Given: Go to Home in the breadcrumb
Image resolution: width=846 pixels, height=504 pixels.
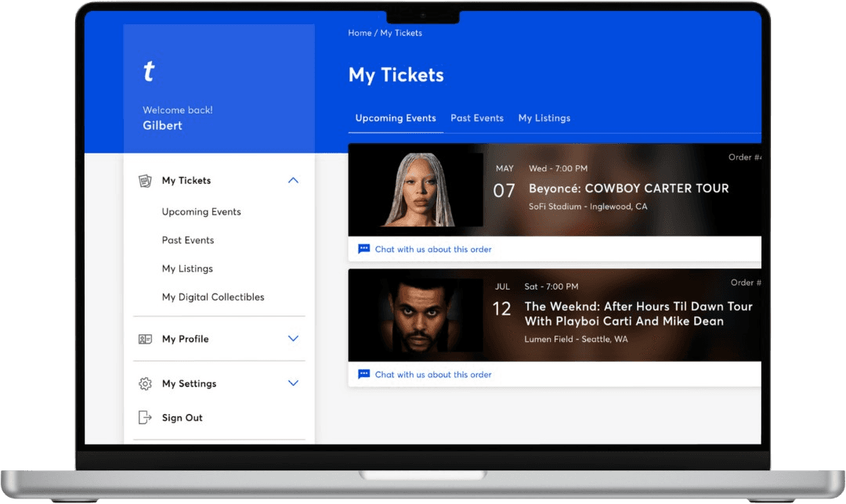Looking at the screenshot, I should point(360,33).
